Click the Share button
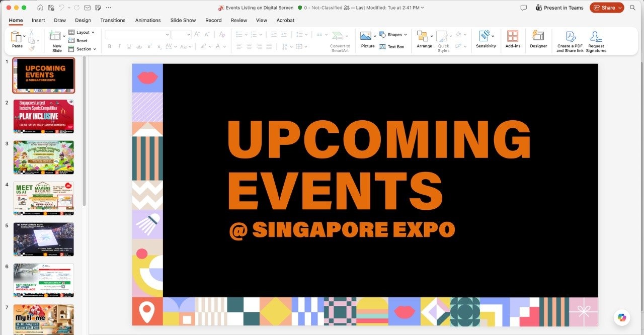The width and height of the screenshot is (644, 335). 607,8
